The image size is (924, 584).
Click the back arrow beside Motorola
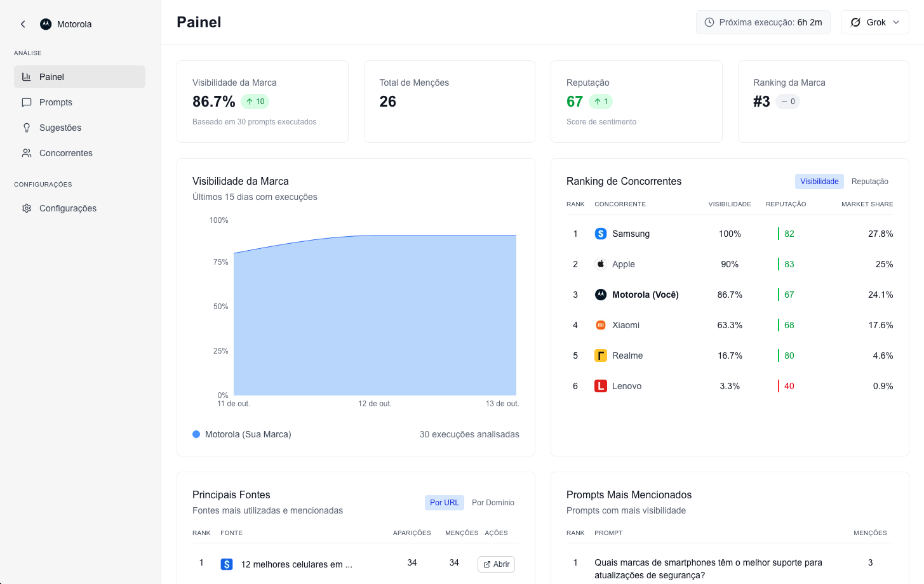[x=23, y=24]
